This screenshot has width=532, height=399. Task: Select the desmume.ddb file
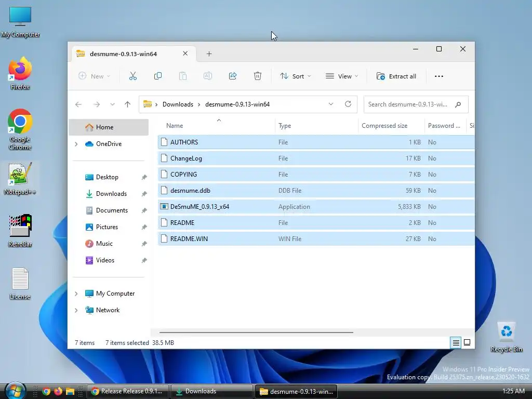point(316,191)
